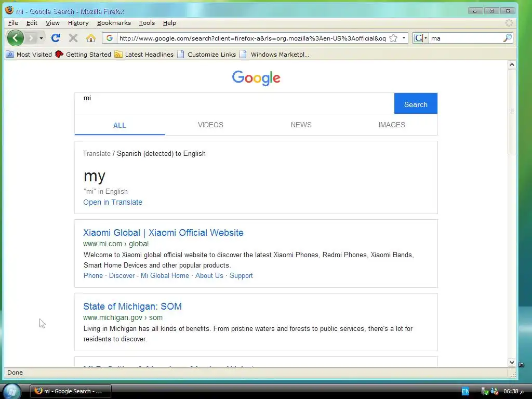Open State of Michigan: SOM result

point(132,307)
